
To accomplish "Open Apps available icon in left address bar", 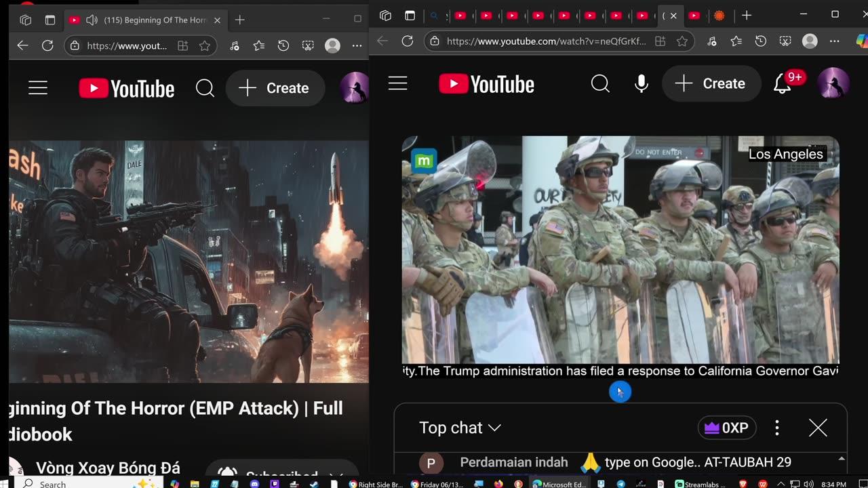I will [x=182, y=46].
